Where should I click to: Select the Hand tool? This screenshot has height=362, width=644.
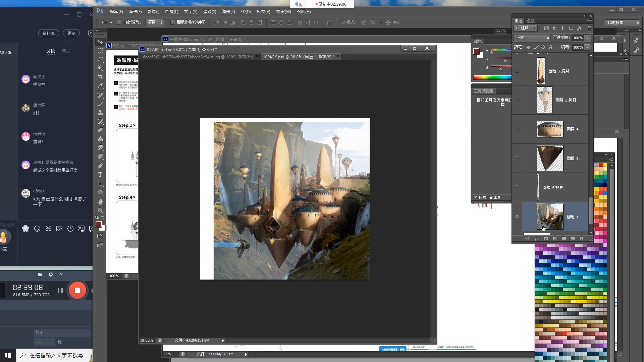click(100, 202)
